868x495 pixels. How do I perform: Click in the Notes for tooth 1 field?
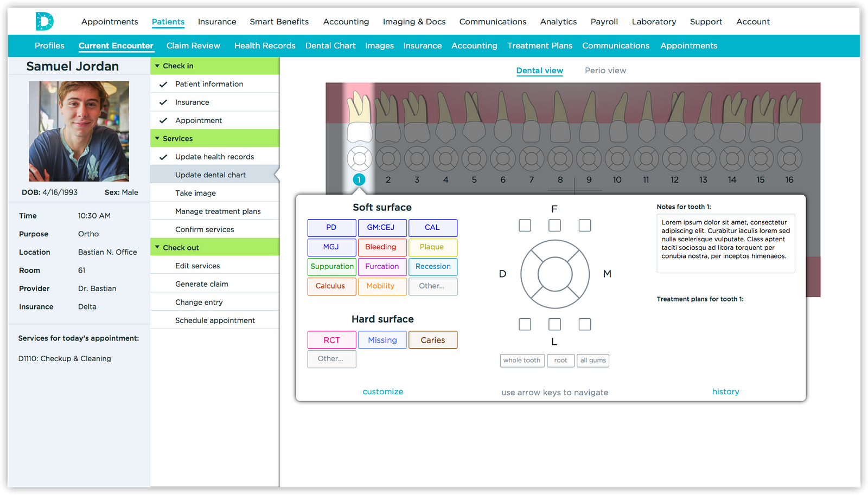click(725, 243)
